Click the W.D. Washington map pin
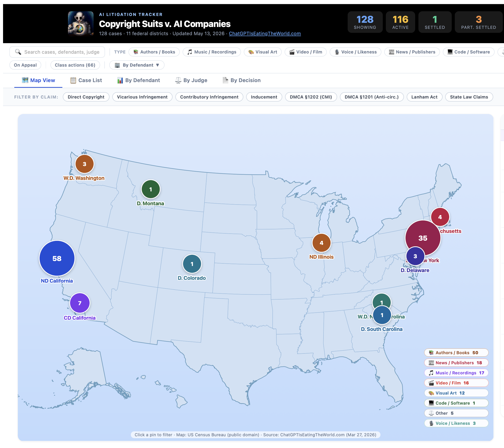This screenshot has width=504, height=448. click(84, 164)
